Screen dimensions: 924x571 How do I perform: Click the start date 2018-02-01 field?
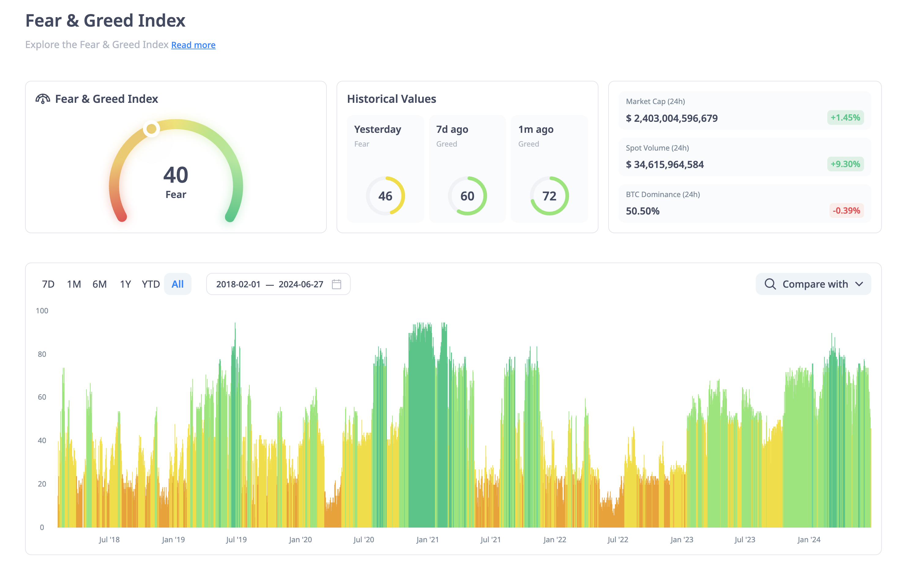(238, 284)
